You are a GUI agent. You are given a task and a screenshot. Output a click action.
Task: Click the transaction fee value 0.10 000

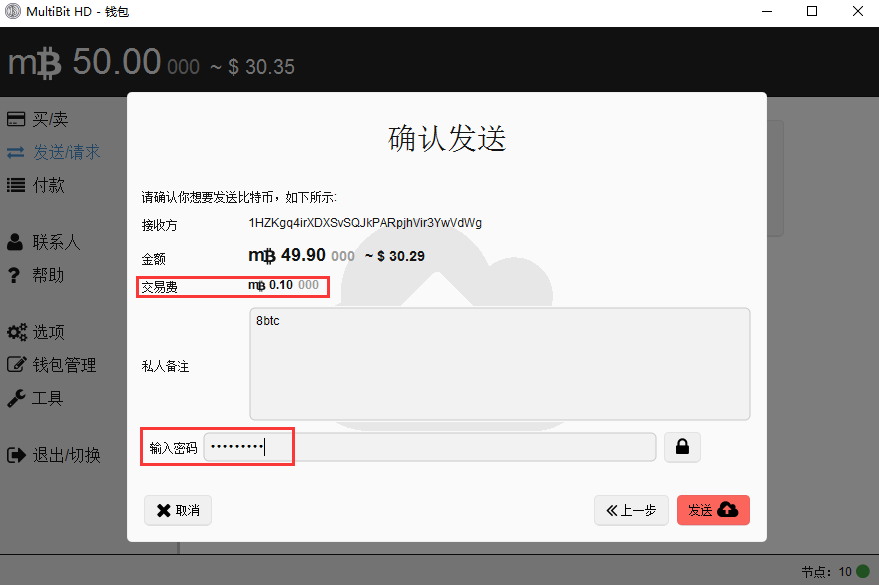coord(294,285)
